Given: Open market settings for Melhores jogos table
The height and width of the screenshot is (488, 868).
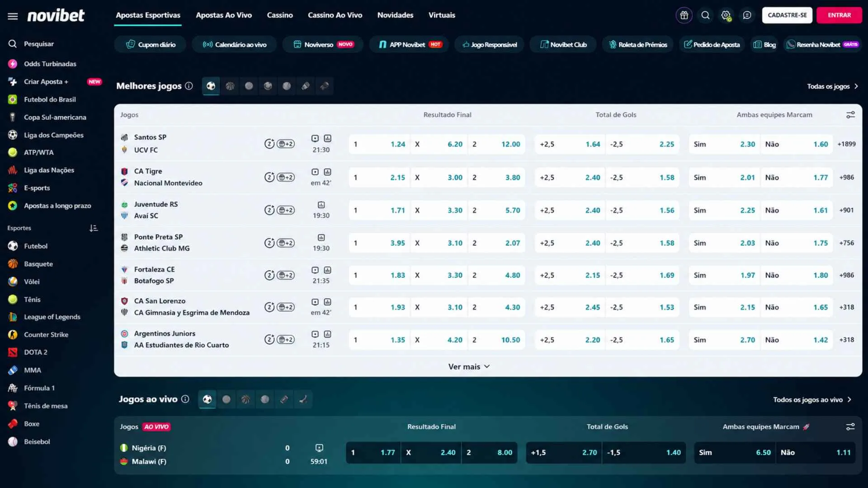Looking at the screenshot, I should click(x=850, y=115).
